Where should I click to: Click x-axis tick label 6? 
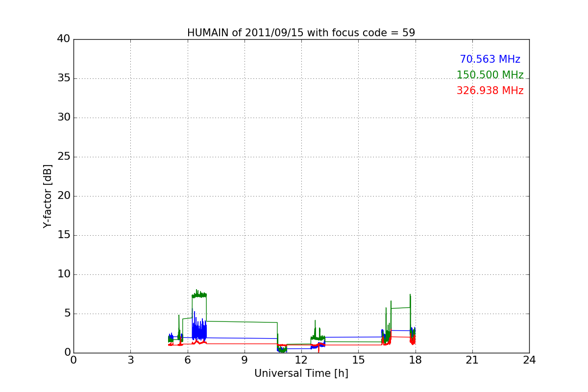coord(188,360)
